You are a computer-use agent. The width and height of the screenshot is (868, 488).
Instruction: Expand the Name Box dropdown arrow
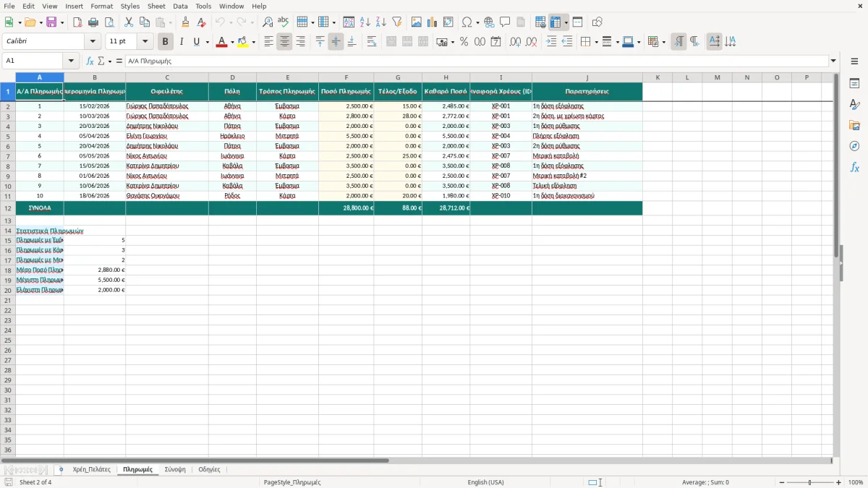click(x=71, y=61)
